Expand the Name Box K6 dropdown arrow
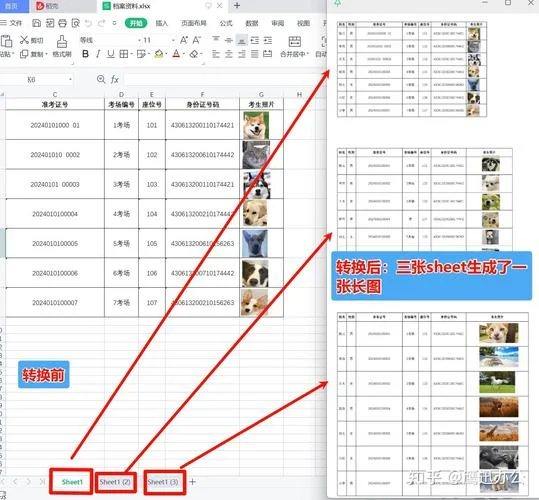The image size is (539, 500). click(70, 79)
